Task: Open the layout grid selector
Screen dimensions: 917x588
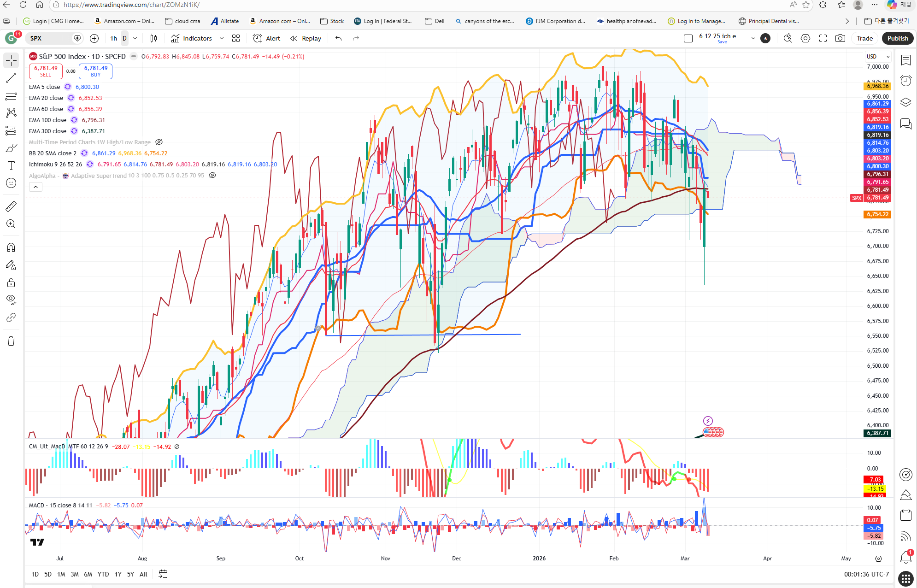Action: (x=236, y=38)
